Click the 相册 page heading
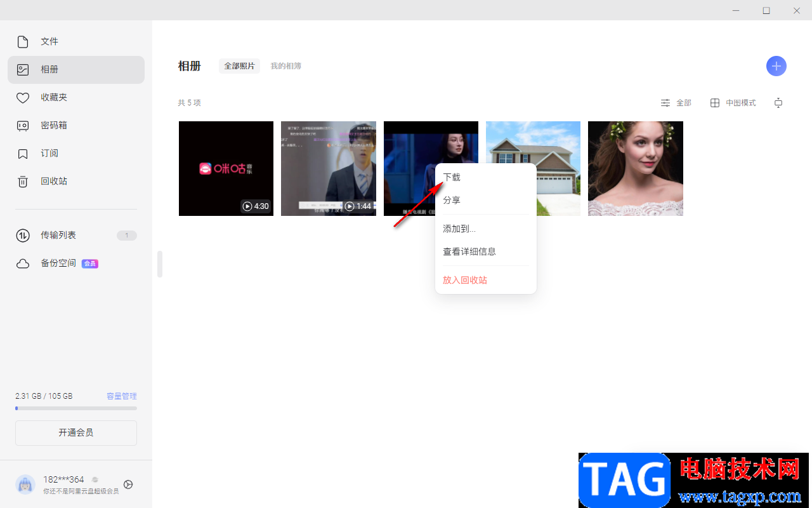Image resolution: width=812 pixels, height=508 pixels. coord(190,66)
